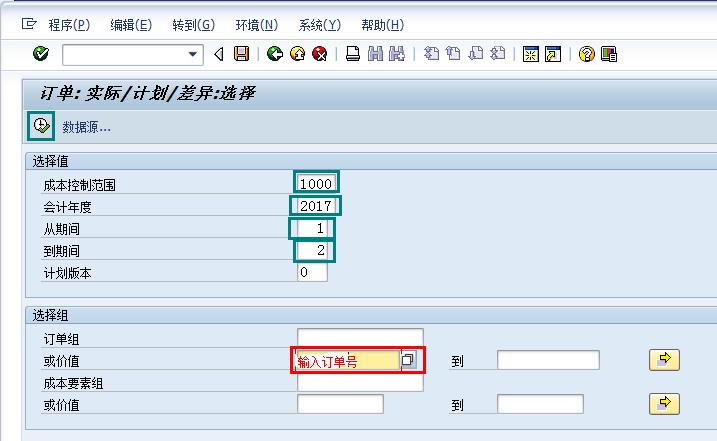Collapse the command field with the triangle icon
Image resolution: width=717 pixels, height=441 pixels.
[219, 54]
